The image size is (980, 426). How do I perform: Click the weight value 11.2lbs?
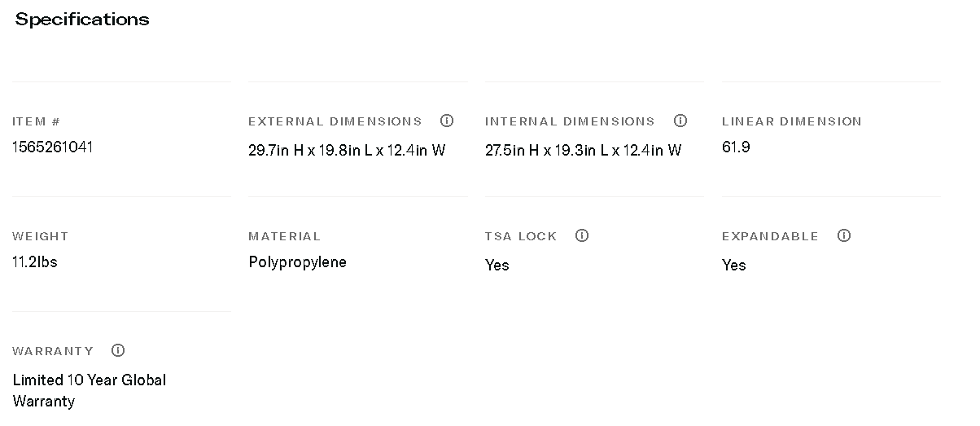(x=35, y=262)
